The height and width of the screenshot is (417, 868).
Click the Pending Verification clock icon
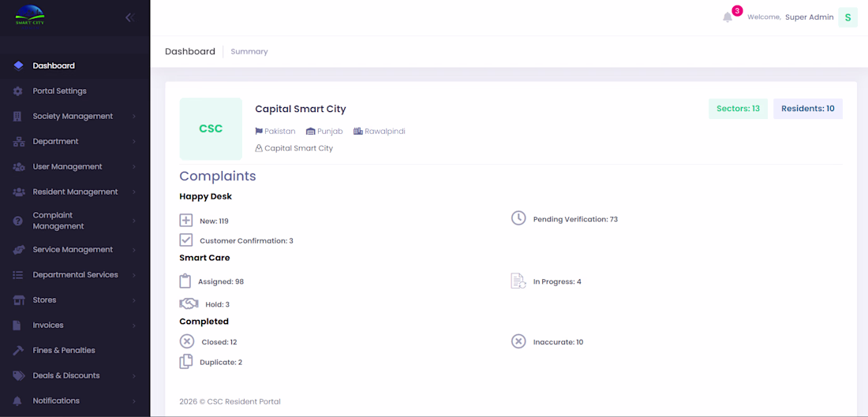(x=518, y=218)
